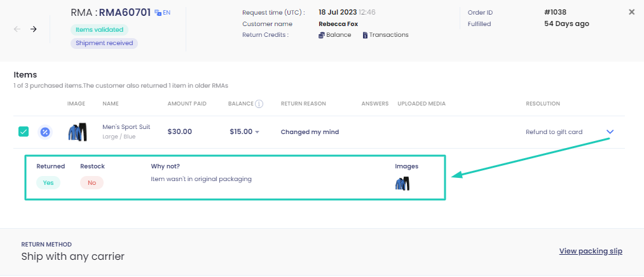Uncheck the Men's Sport Suit item checkbox

(x=24, y=132)
